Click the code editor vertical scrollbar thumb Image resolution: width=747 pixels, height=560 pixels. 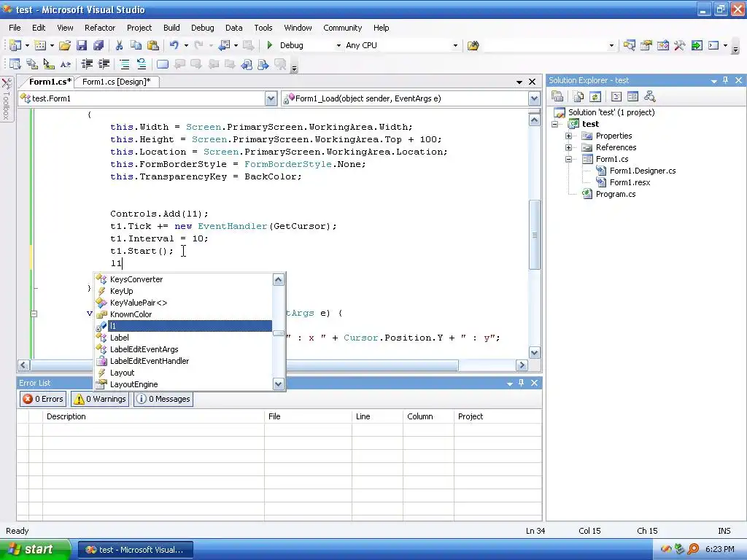pyautogui.click(x=535, y=235)
